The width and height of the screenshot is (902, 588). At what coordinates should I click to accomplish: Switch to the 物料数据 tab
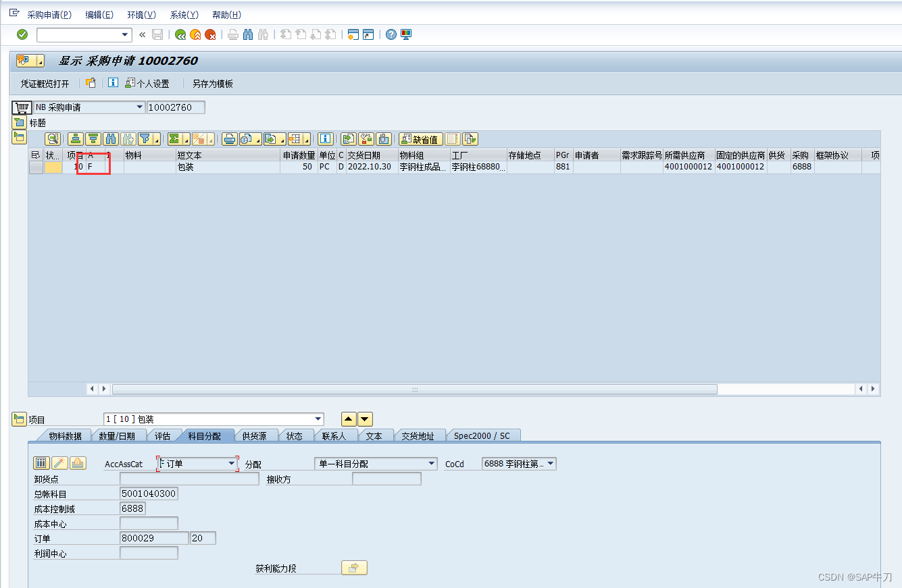click(65, 435)
